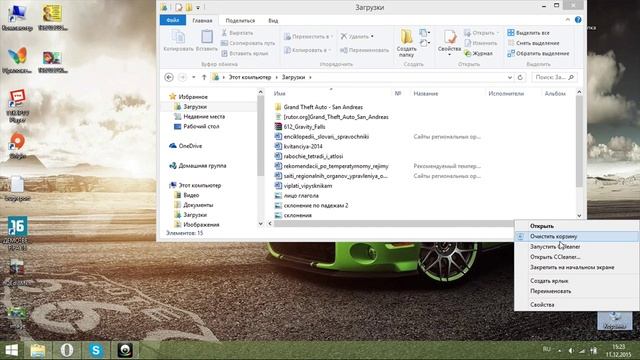Sort by the Название column header
Viewport: 640px width, 360px height.
click(x=426, y=93)
